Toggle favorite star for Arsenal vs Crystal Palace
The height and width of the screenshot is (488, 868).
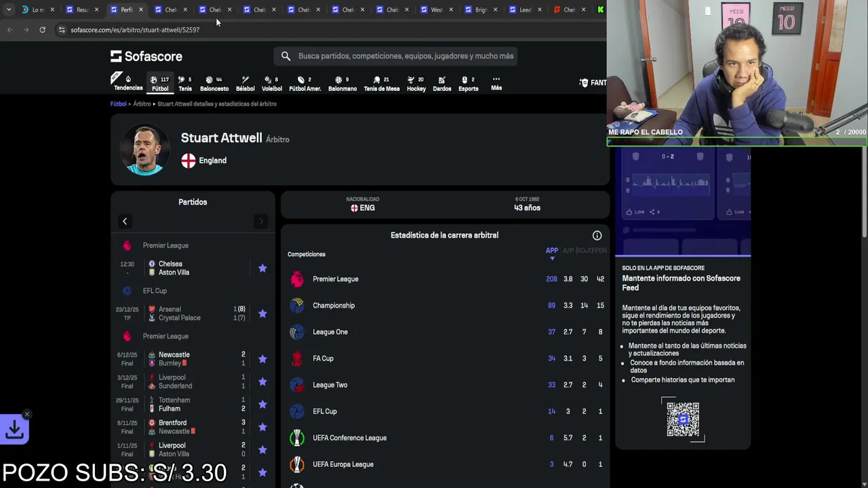(262, 314)
